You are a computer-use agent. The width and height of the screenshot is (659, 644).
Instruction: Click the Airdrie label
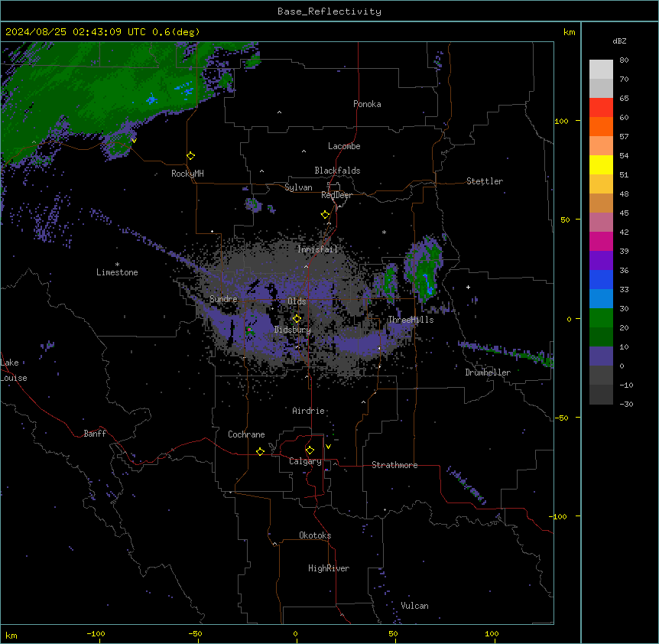[309, 411]
